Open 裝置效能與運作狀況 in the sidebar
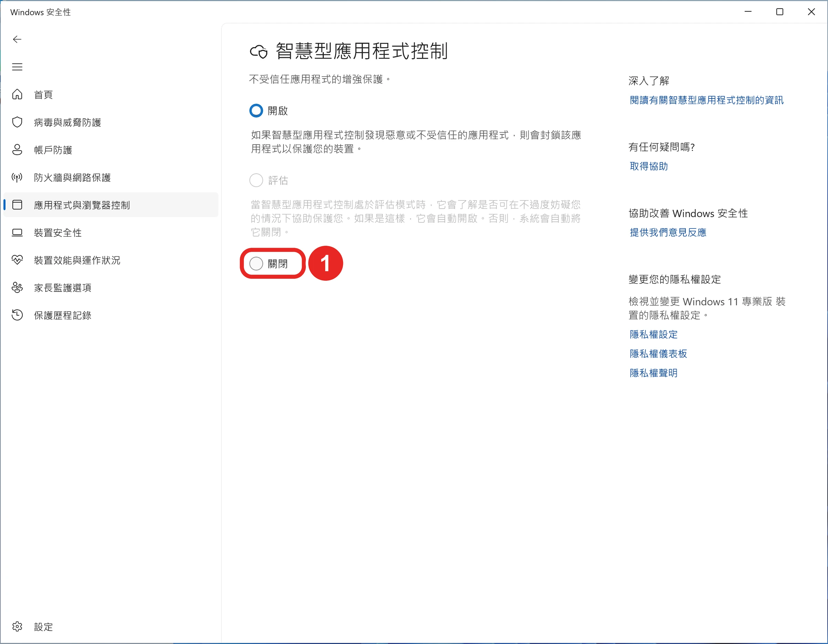 111,260
